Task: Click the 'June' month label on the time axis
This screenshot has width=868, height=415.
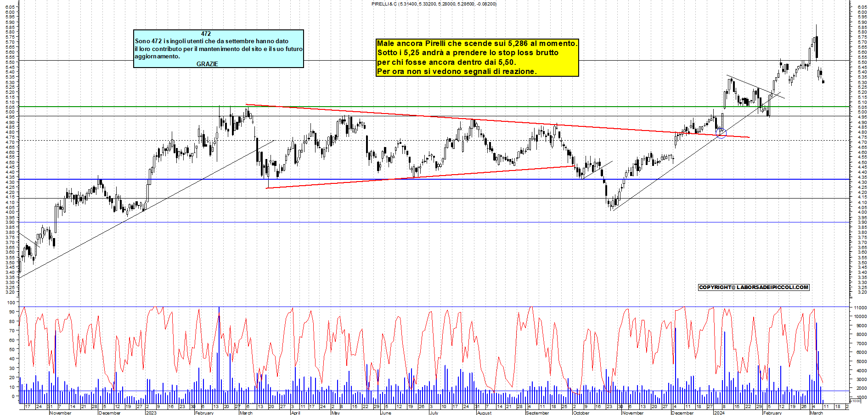Action: pos(386,413)
